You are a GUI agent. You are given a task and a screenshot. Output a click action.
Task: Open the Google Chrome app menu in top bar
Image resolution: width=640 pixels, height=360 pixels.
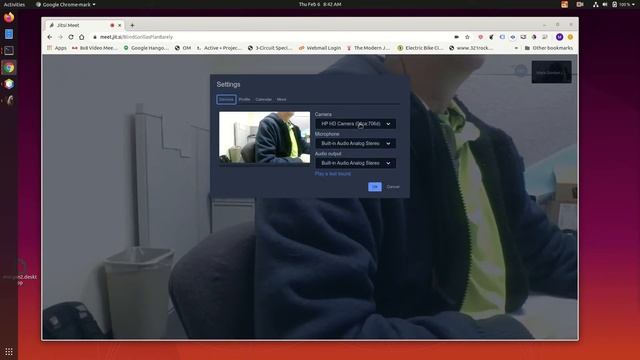(x=66, y=4)
